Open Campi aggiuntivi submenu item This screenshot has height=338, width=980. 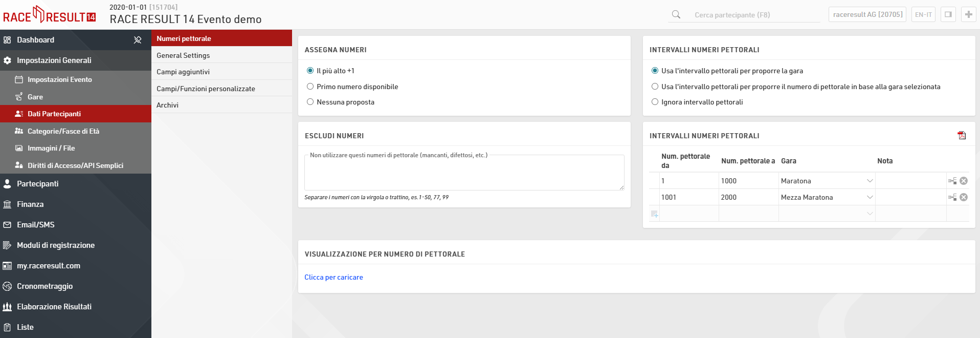[x=183, y=72]
